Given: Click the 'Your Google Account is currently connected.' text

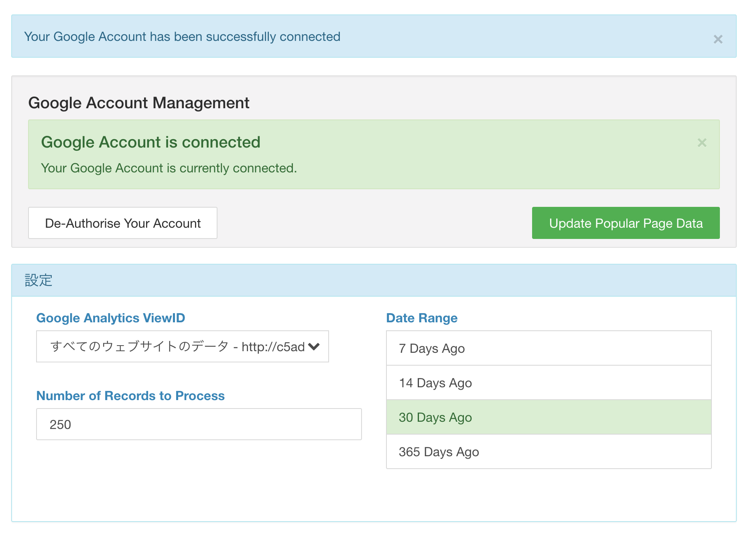Looking at the screenshot, I should [x=169, y=168].
